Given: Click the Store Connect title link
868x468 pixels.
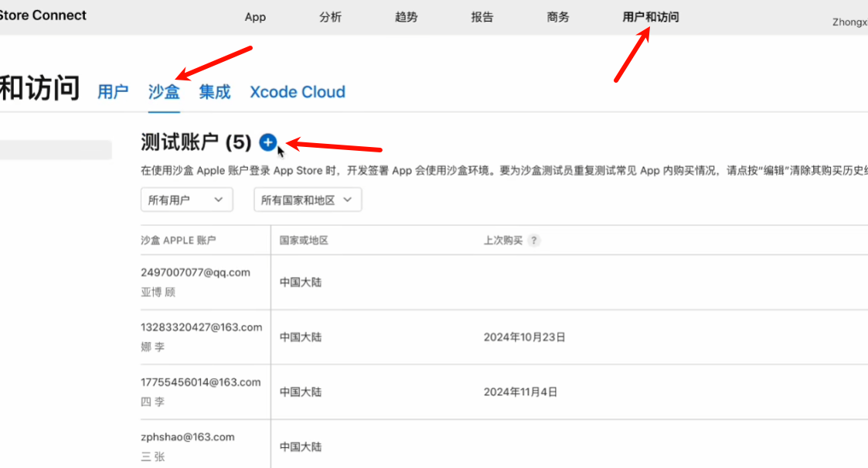Looking at the screenshot, I should (43, 15).
